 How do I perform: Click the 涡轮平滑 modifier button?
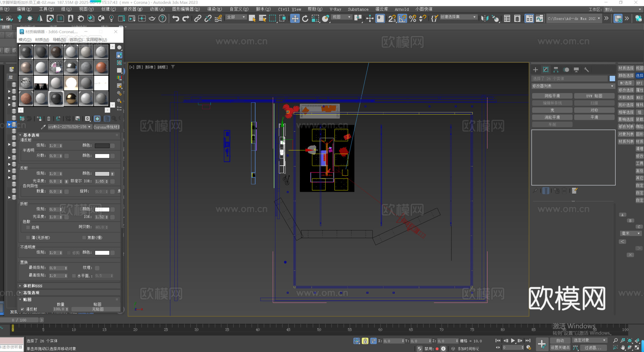click(552, 117)
